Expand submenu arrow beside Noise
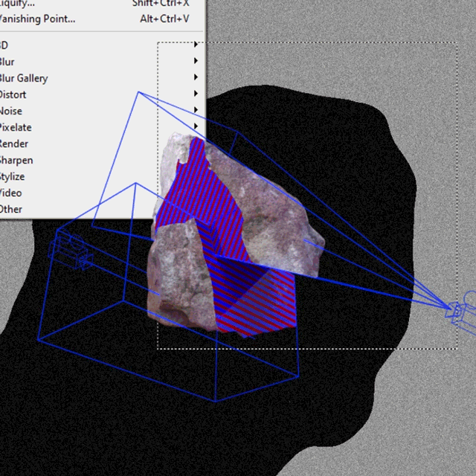Screen dimensions: 476x476 [196, 110]
